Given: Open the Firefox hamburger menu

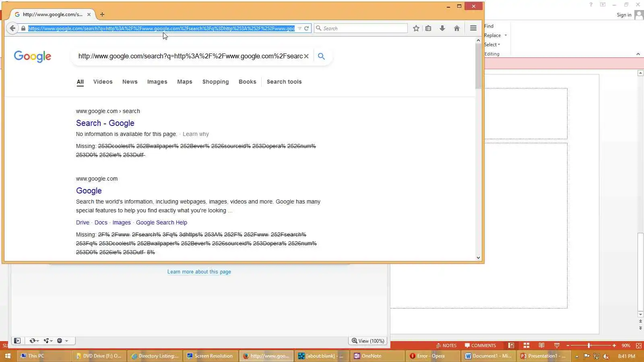Looking at the screenshot, I should tap(473, 28).
